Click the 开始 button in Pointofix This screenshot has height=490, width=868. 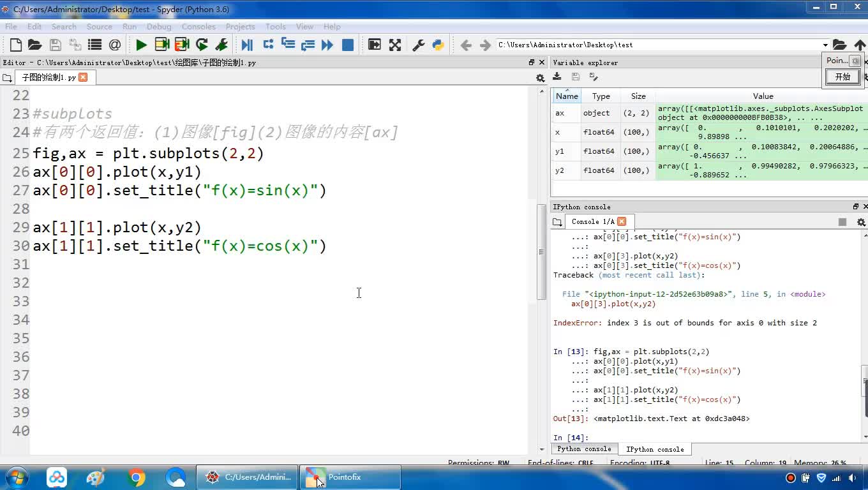coord(842,77)
